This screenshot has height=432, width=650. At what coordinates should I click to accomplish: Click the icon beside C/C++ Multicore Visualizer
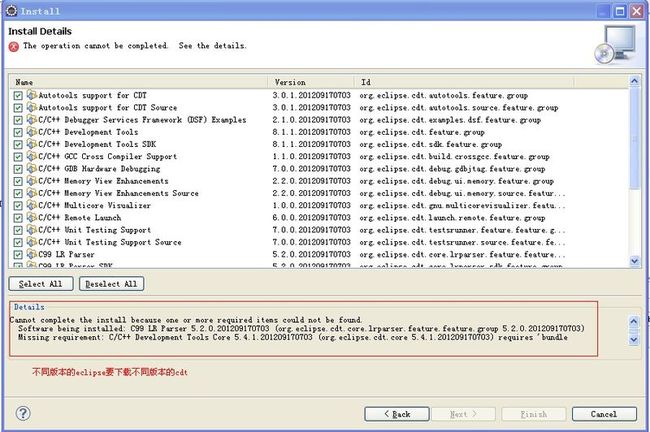click(32, 205)
